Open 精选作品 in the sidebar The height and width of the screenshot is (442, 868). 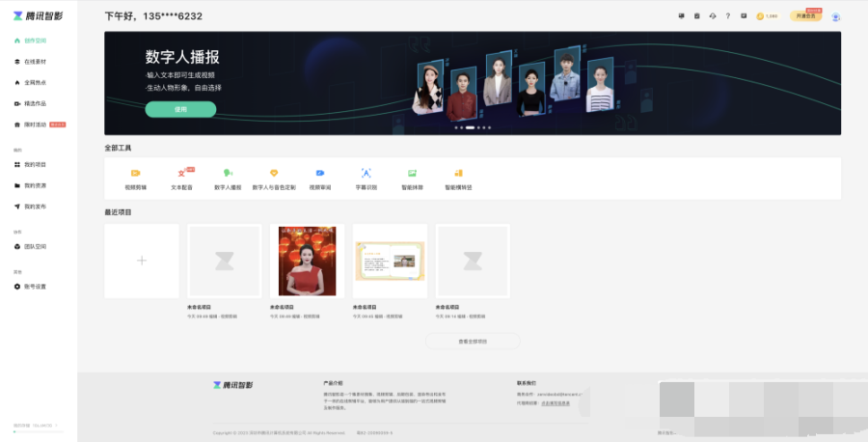coord(30,103)
